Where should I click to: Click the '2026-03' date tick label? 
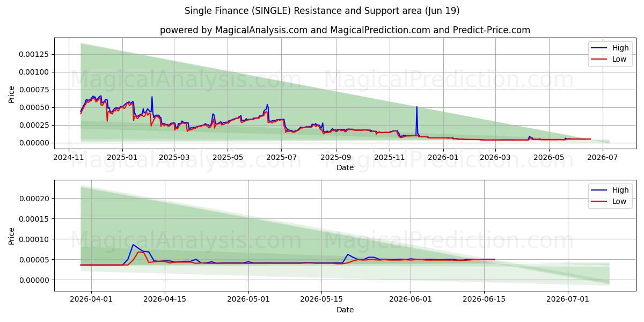(495, 157)
